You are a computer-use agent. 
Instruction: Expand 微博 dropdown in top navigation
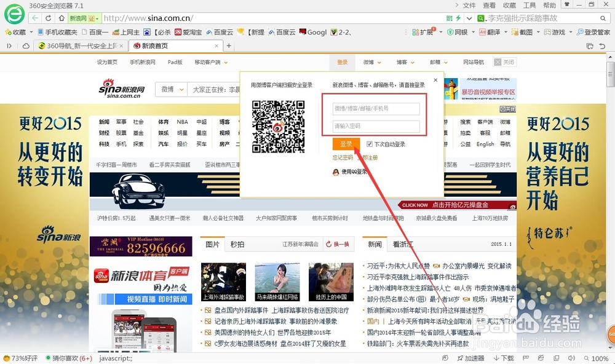(x=379, y=62)
